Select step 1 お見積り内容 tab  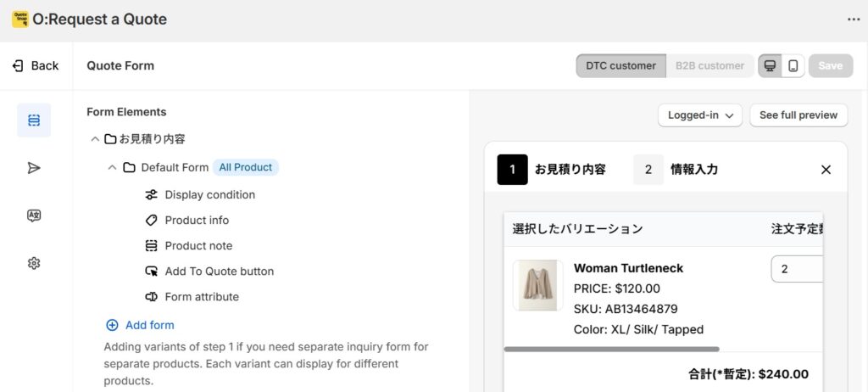(x=552, y=170)
